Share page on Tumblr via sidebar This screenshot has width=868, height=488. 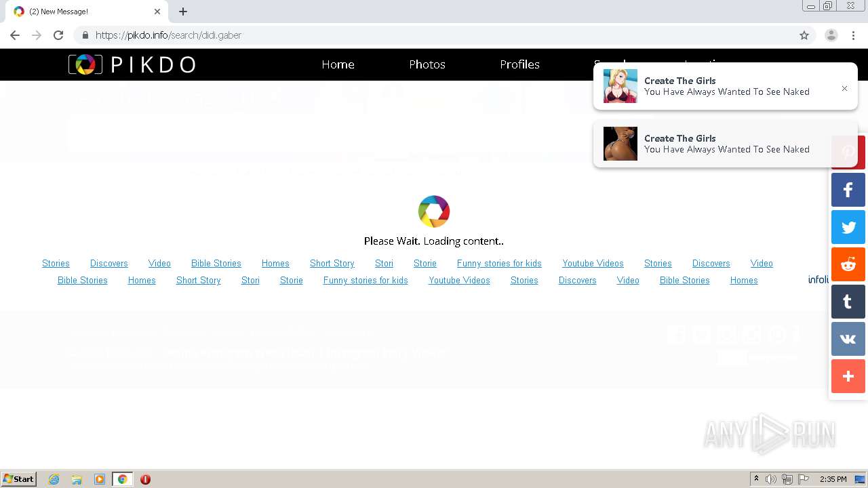[x=848, y=302]
